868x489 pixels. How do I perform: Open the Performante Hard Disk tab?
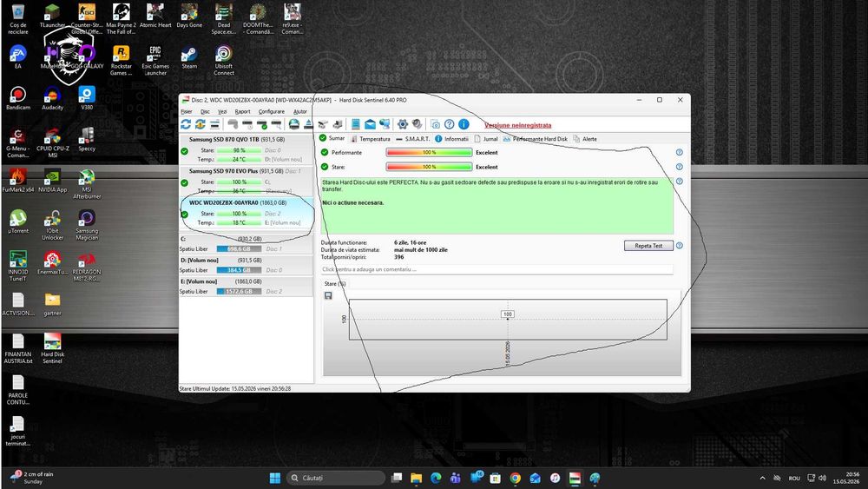[536, 139]
